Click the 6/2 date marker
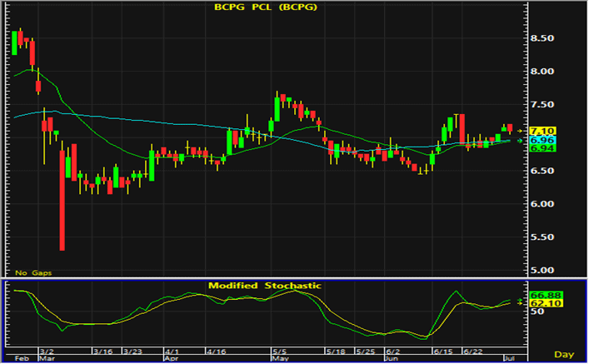Image resolution: width=589 pixels, height=364 pixels. pyautogui.click(x=392, y=352)
